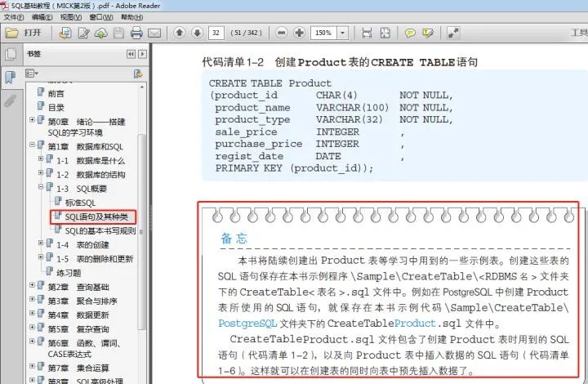Expand 第3章 聚合与排序 bookmark
588x384 pixels.
coord(32,299)
